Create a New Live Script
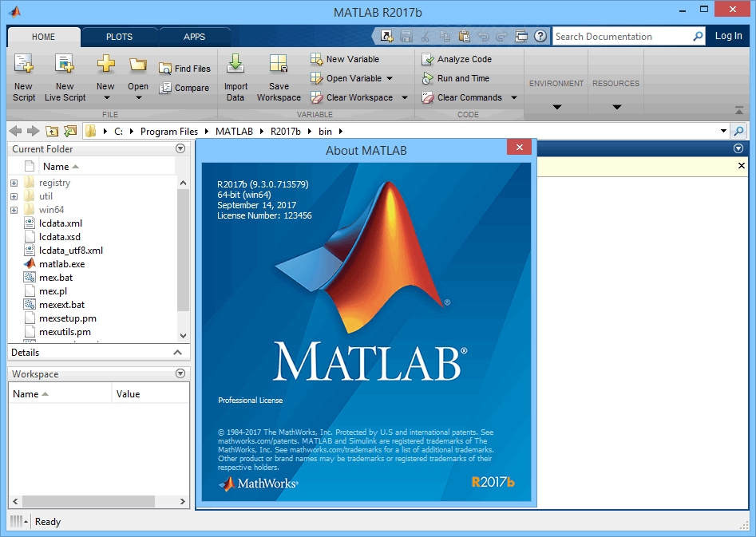 pos(65,77)
